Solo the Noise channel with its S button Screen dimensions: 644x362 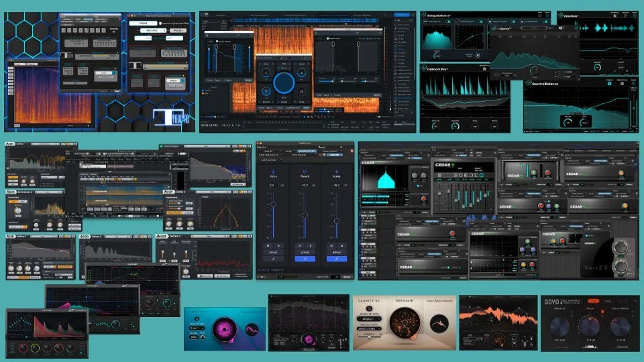[x=341, y=246]
